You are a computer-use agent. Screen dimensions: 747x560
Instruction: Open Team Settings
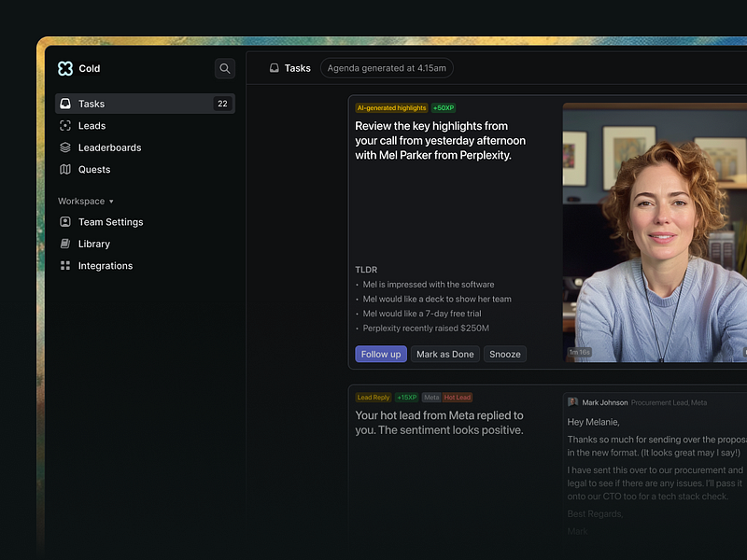click(146, 222)
